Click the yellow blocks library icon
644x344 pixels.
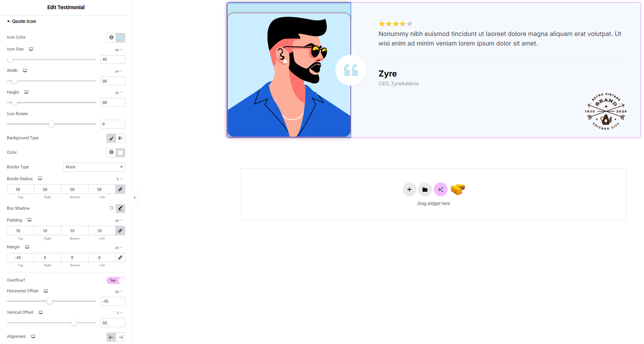[x=458, y=189]
